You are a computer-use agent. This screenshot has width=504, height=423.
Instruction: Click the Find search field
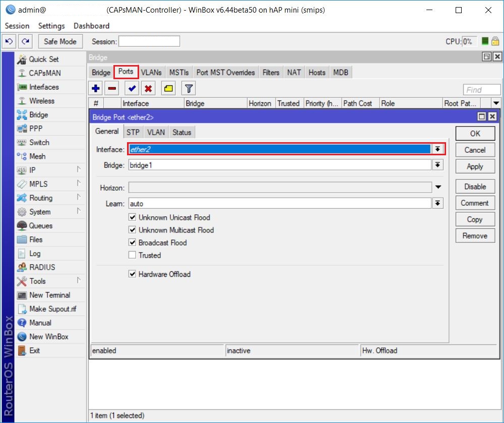click(x=482, y=90)
